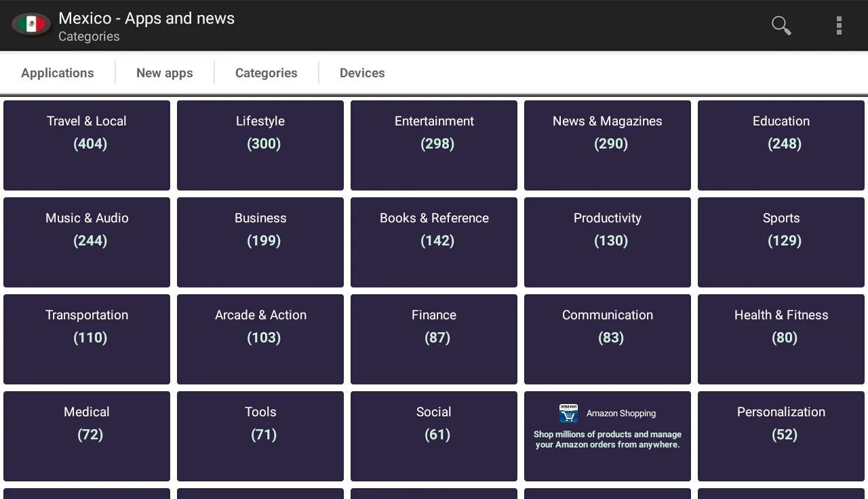The image size is (868, 499).
Task: Click the "Mexico - Apps and news" title
Action: point(146,18)
